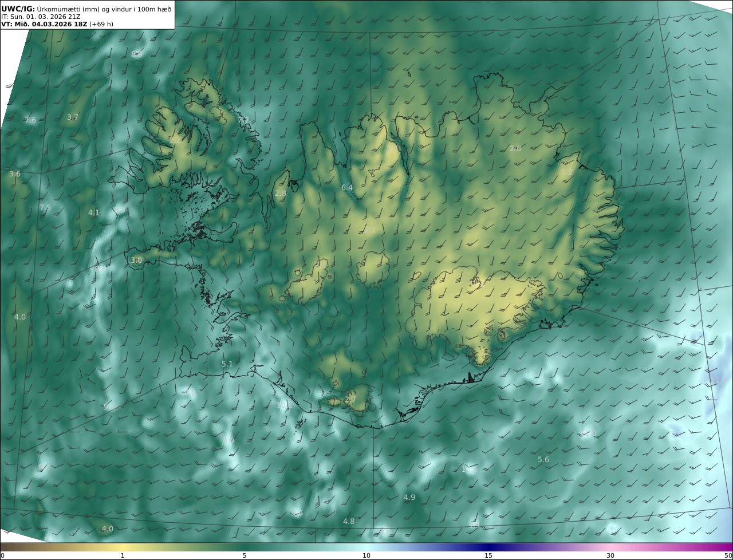The width and height of the screenshot is (733, 560).
Task: Click colorbar tick label 30
Action: point(610,555)
